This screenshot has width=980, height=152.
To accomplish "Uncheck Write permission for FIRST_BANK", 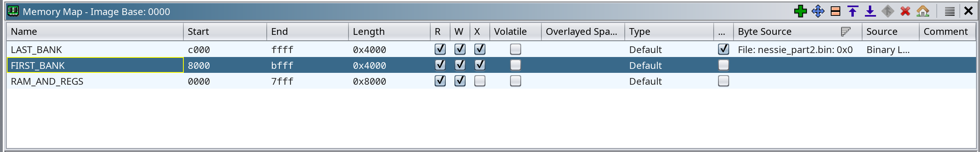I will (460, 65).
